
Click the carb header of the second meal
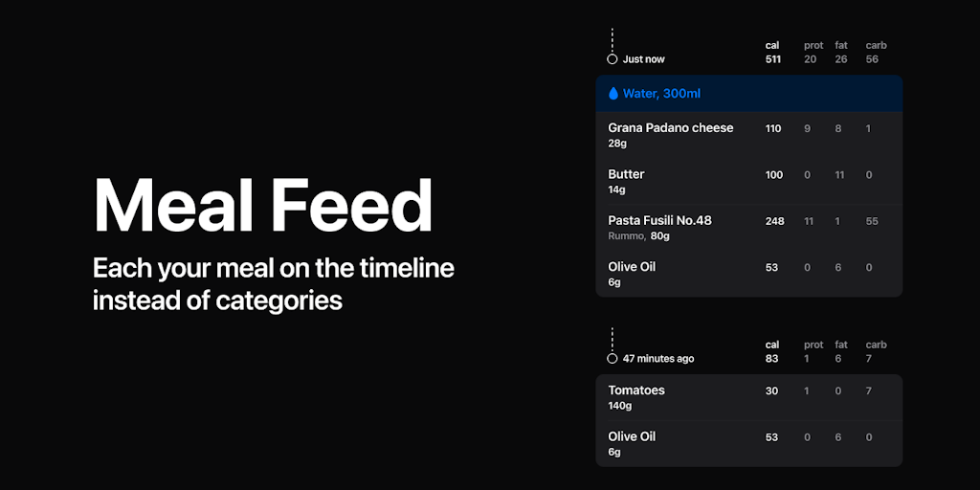[x=876, y=345]
